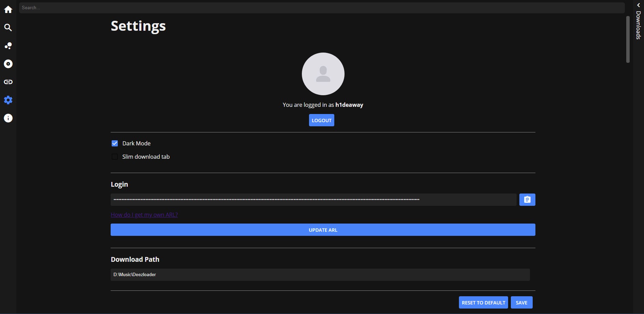Screen dimensions: 644x314
Task: Click the LOGOUT button
Action: click(321, 120)
